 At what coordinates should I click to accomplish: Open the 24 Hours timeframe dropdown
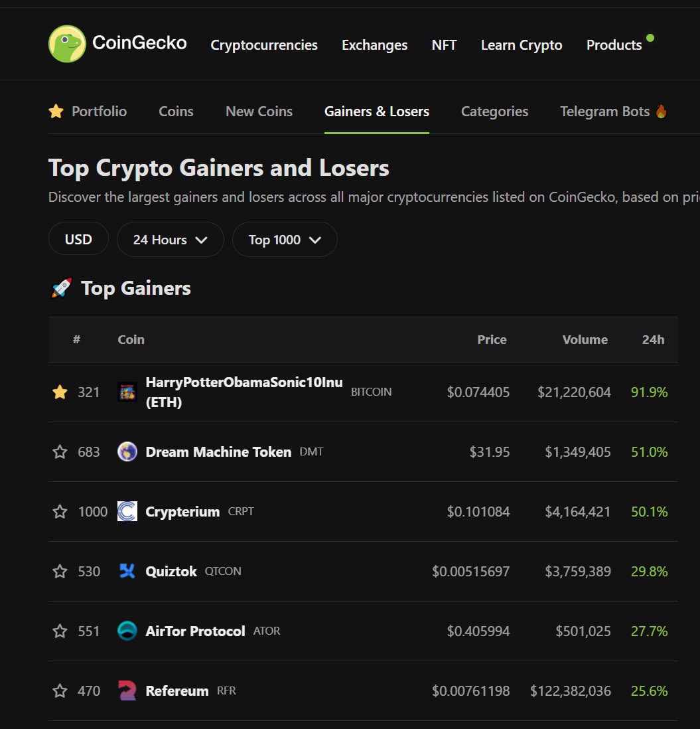pyautogui.click(x=171, y=240)
